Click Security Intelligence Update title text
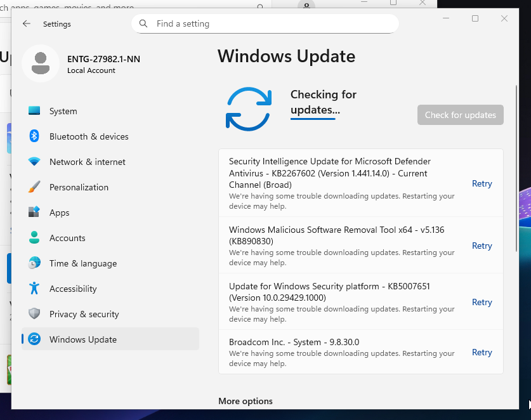This screenshot has width=531, height=420. pyautogui.click(x=330, y=173)
